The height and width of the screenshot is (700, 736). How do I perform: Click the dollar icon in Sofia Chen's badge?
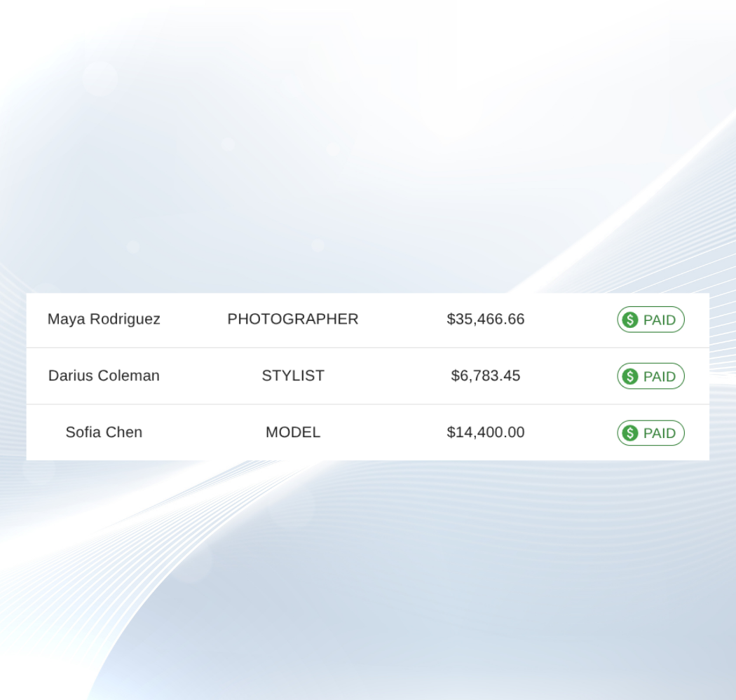pyautogui.click(x=629, y=433)
